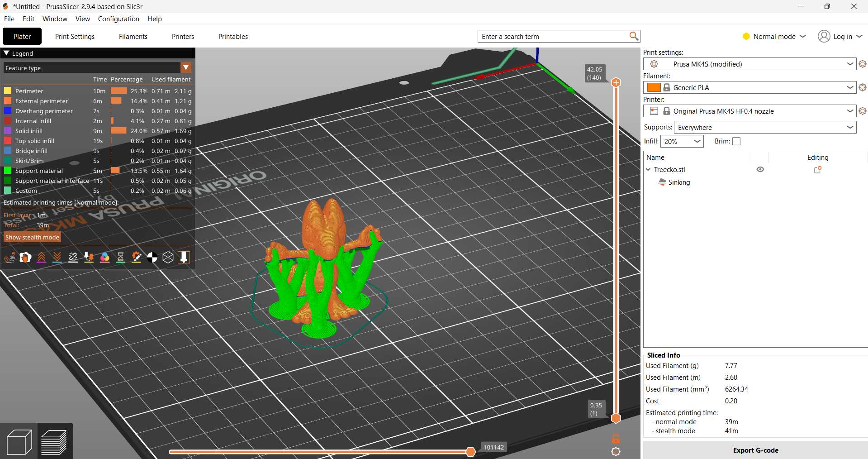Toggle retractions display (orange up-arrows icon)

pyautogui.click(x=42, y=257)
